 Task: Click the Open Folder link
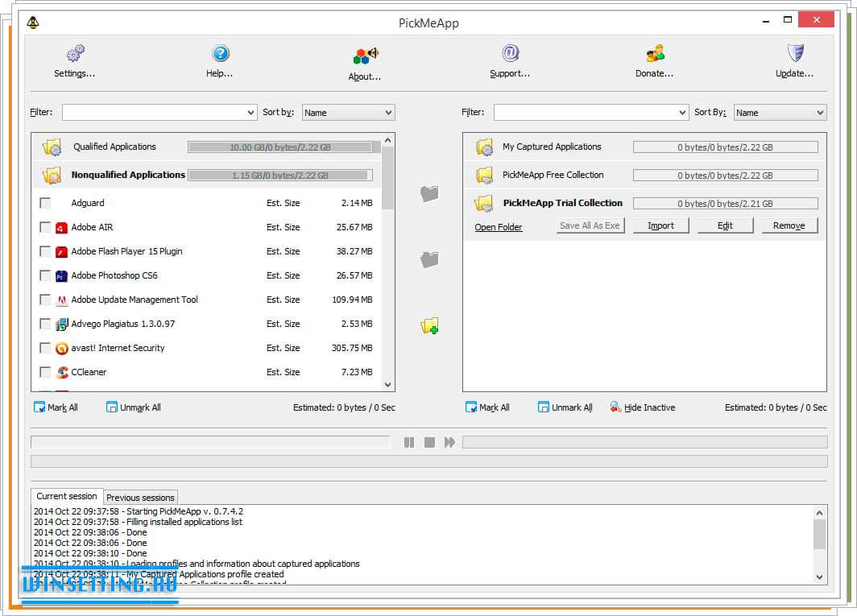pyautogui.click(x=498, y=227)
